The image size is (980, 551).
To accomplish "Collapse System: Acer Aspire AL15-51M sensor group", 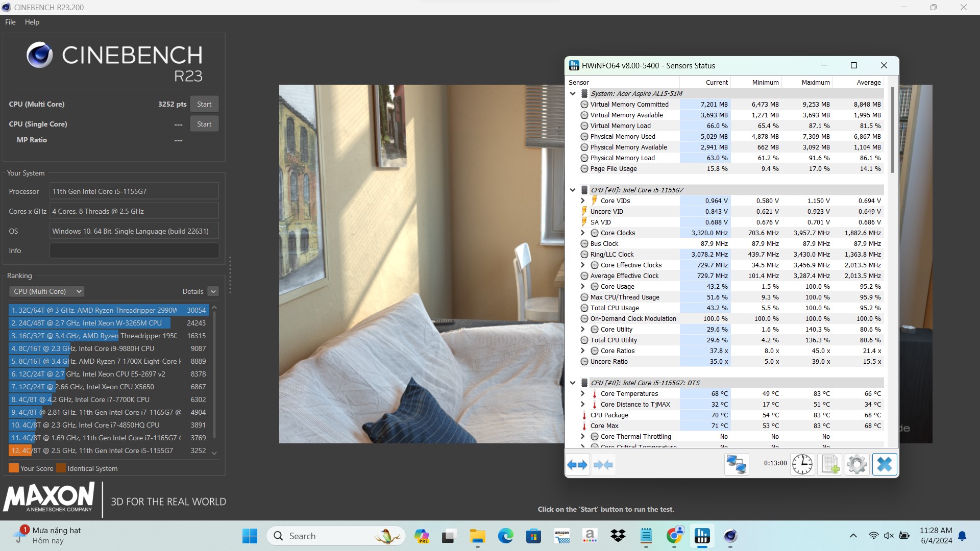I will click(573, 93).
